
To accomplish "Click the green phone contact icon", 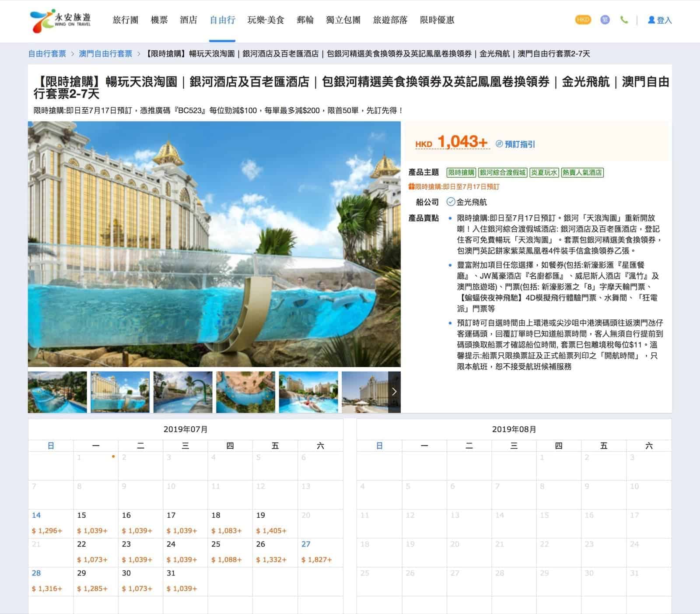I will pos(624,20).
